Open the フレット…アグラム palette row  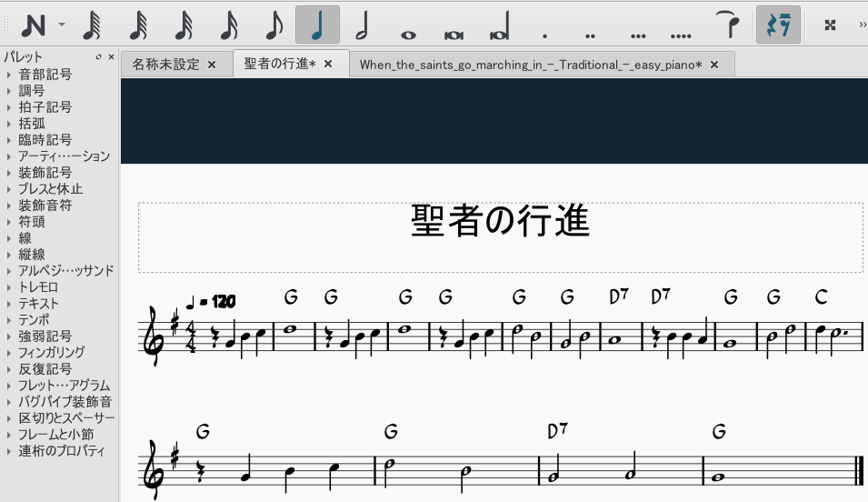(60, 385)
